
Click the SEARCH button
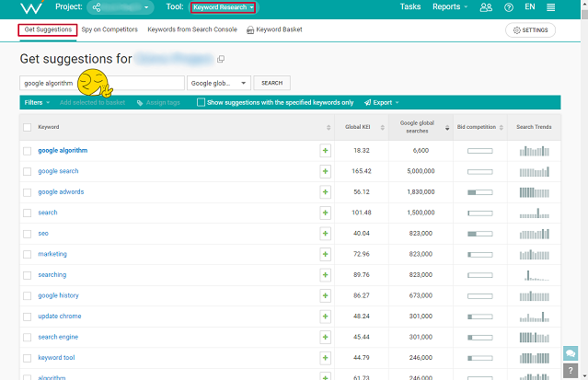pos(271,83)
